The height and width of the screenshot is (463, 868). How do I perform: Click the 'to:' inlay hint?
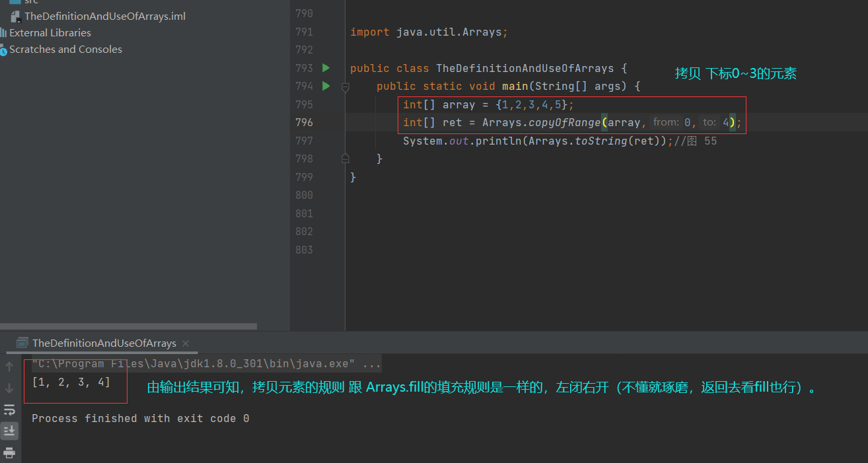click(709, 122)
